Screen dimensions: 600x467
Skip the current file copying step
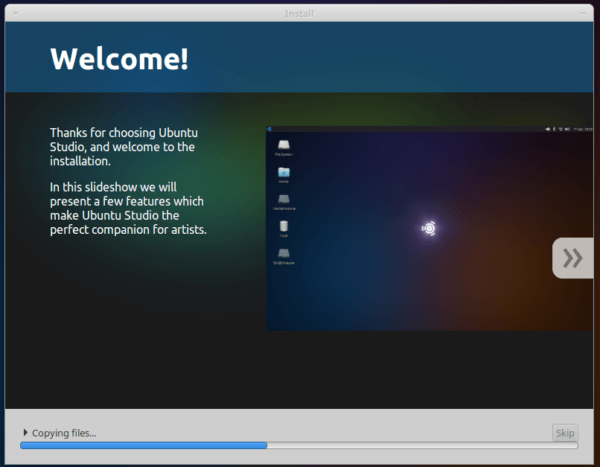click(565, 433)
